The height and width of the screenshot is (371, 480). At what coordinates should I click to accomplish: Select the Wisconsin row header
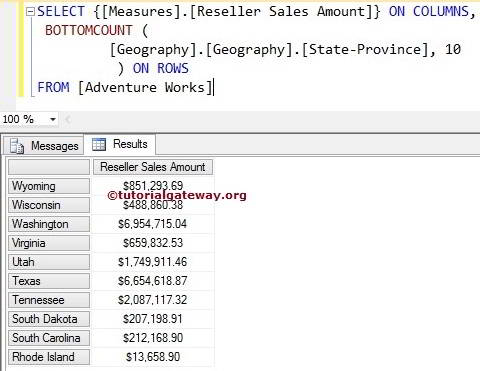[49, 205]
